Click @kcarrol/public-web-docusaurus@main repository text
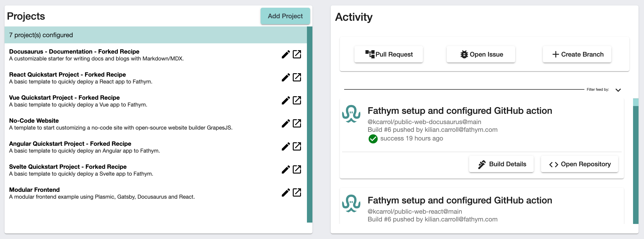This screenshot has width=644, height=239. pos(424,122)
